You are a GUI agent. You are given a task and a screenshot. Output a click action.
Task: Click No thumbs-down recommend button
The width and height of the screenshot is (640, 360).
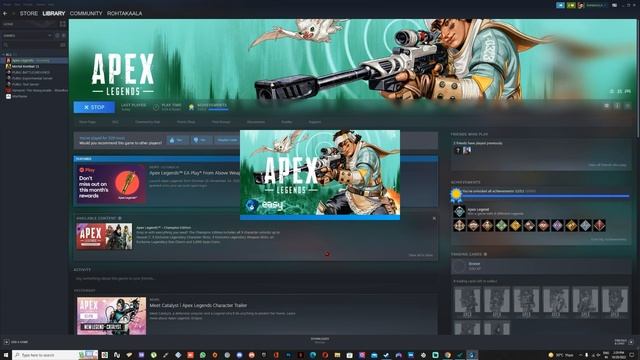click(x=201, y=140)
